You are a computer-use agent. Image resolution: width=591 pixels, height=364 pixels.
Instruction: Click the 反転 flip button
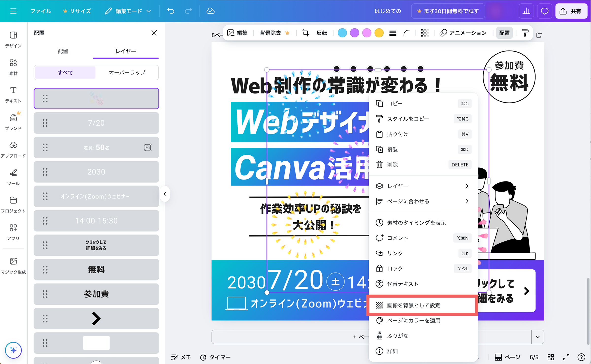(x=322, y=33)
